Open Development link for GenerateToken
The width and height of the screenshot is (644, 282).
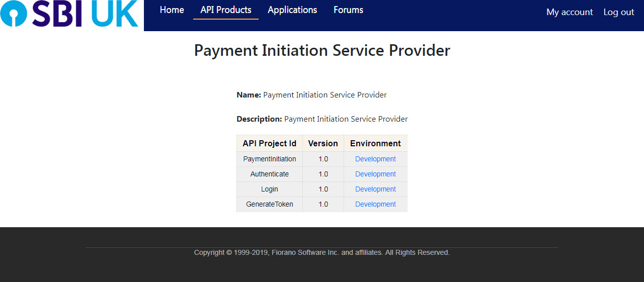(x=375, y=204)
